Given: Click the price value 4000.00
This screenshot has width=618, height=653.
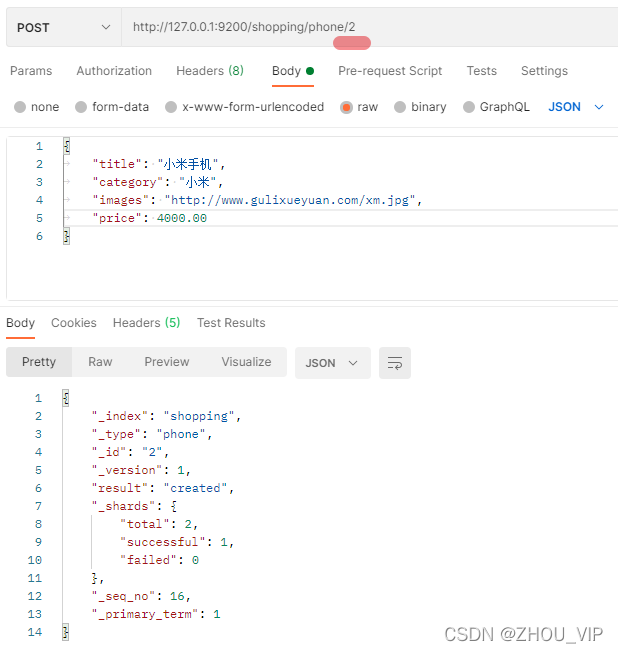Looking at the screenshot, I should pyautogui.click(x=182, y=218).
